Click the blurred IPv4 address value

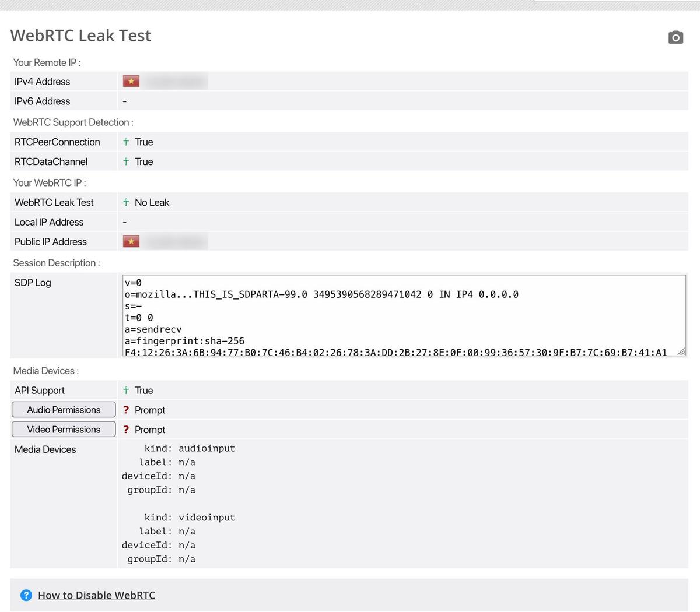[175, 81]
